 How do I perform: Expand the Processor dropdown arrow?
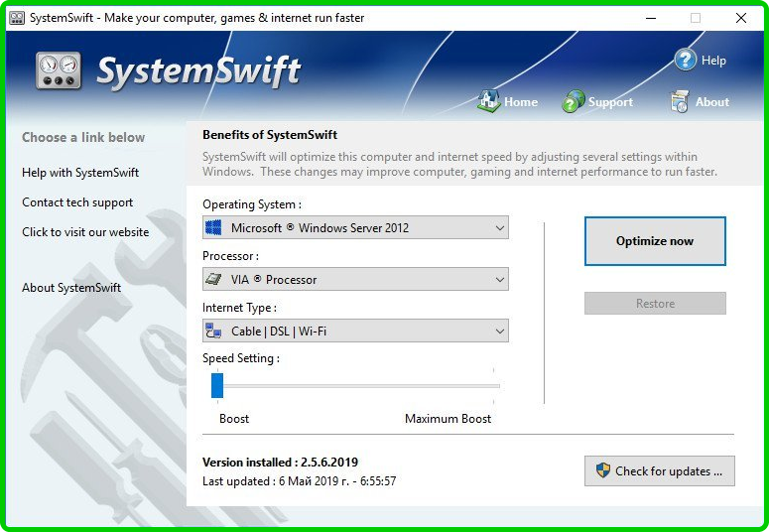(500, 280)
